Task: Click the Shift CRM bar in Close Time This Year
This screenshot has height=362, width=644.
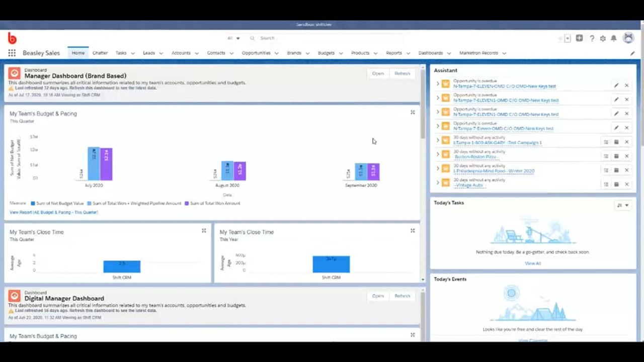Action: pyautogui.click(x=331, y=264)
